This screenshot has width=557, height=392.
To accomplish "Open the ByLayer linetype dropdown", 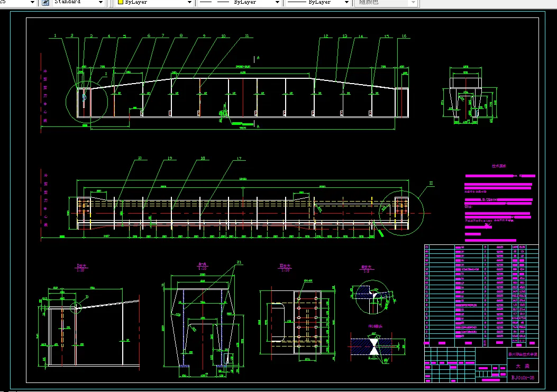I will 277,3.
